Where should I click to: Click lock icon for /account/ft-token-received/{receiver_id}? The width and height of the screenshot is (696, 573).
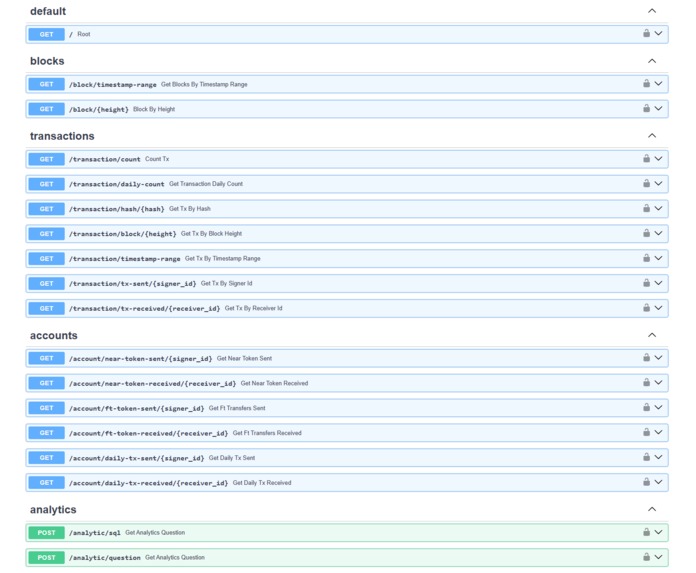click(x=646, y=432)
